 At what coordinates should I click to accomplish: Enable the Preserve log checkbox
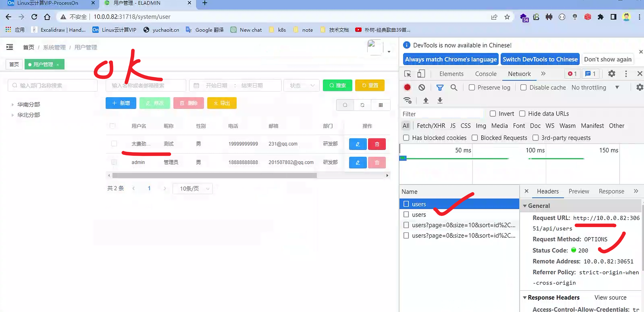472,88
